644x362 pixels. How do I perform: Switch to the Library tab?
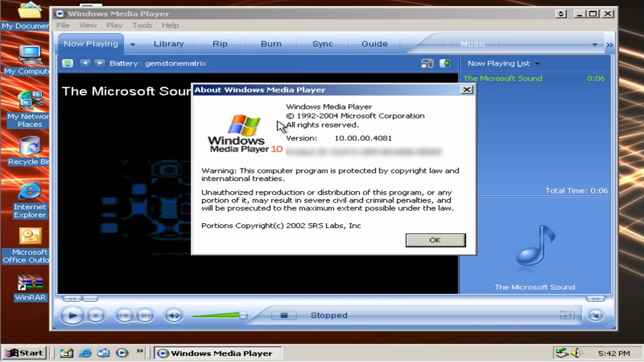tap(169, 44)
